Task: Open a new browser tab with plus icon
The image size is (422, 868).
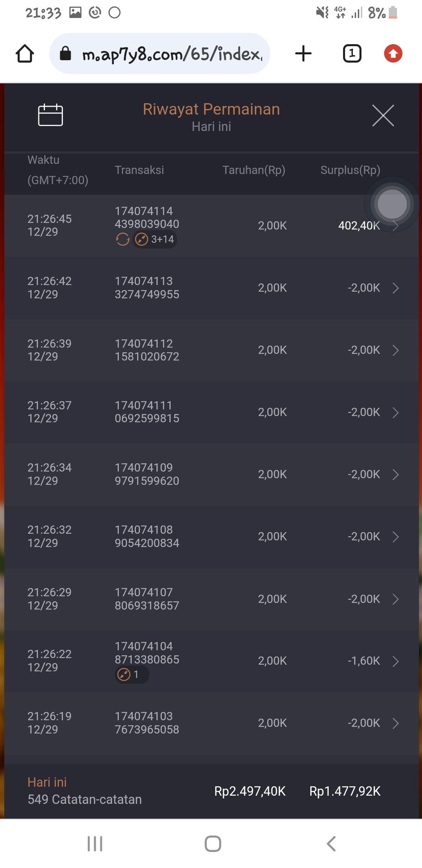Action: [x=303, y=54]
